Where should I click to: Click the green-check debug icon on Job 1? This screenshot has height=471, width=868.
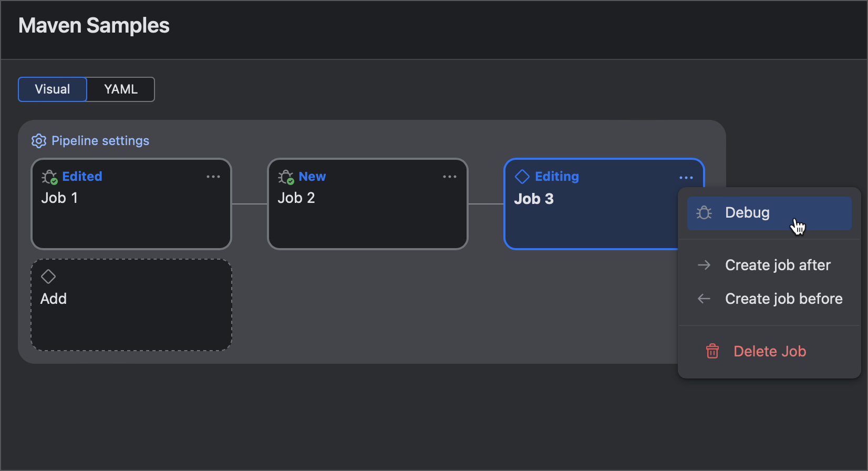[49, 177]
